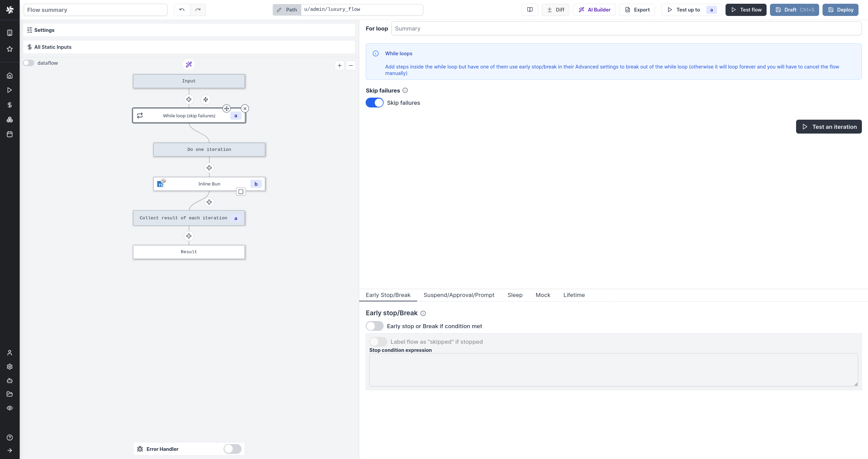This screenshot has height=459, width=868.
Task: Click the undo arrow icon
Action: click(182, 10)
